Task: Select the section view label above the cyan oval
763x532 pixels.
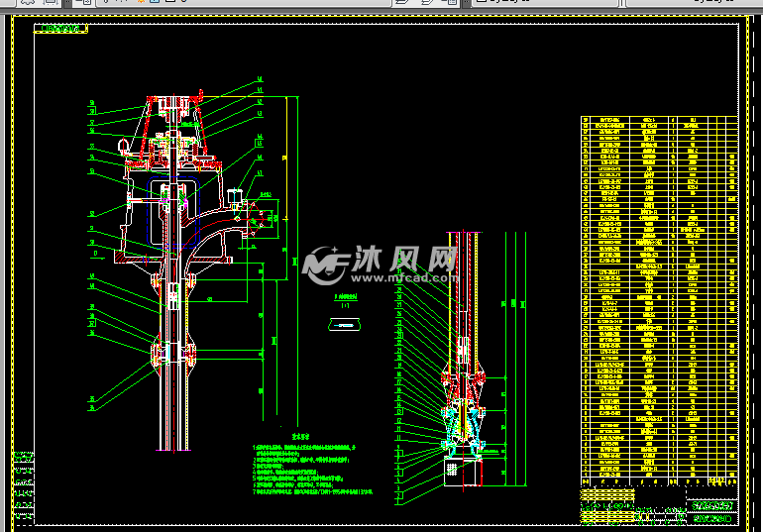Action: [x=345, y=297]
